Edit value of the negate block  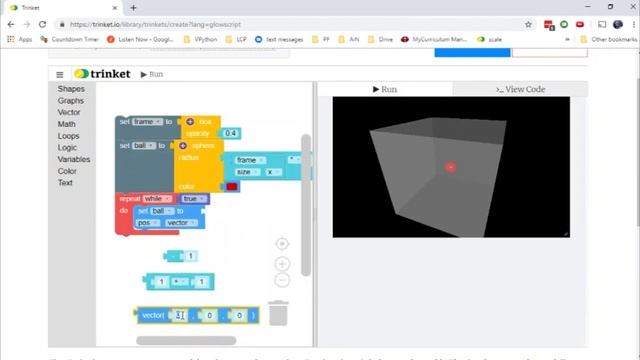190,256
